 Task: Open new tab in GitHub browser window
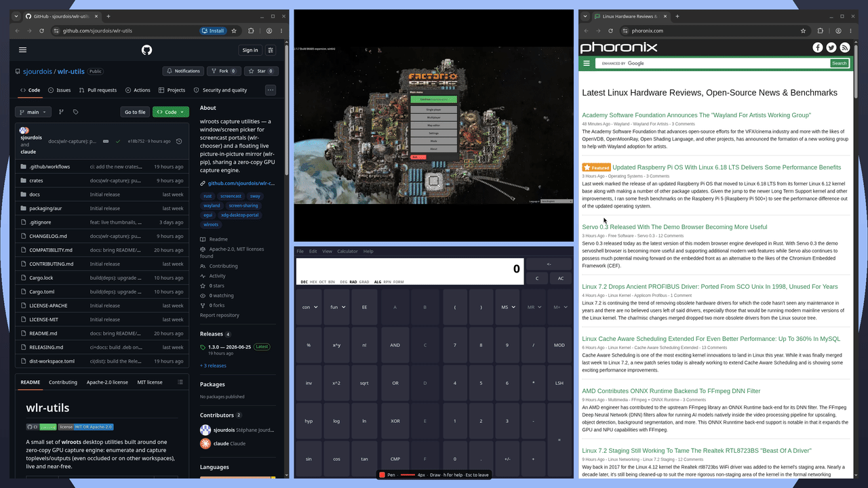tap(108, 16)
